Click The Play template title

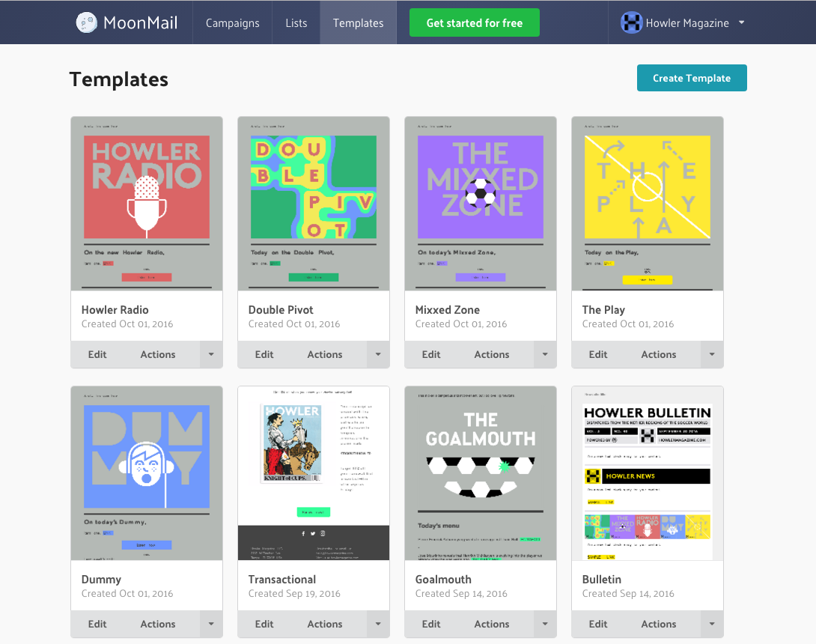click(x=603, y=310)
